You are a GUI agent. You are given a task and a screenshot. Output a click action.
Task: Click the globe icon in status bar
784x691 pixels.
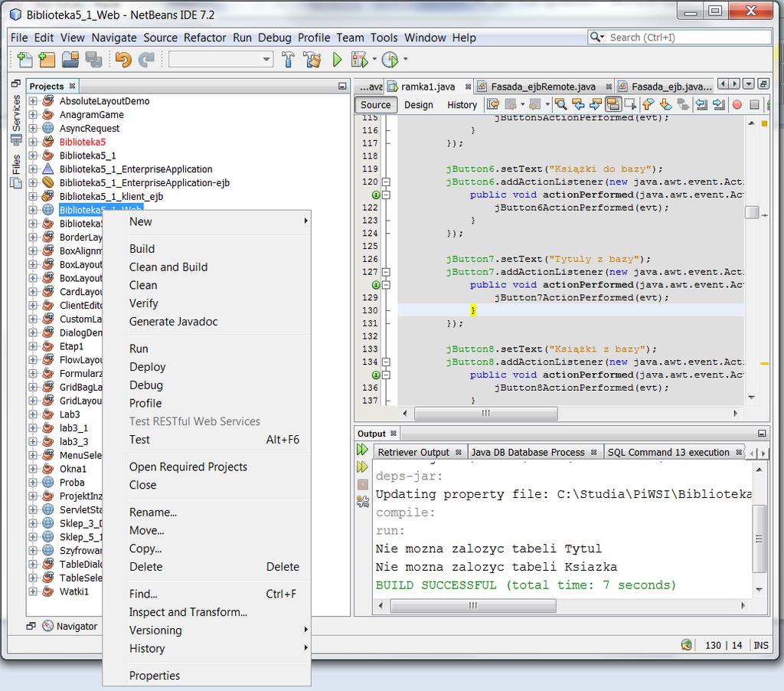[687, 645]
